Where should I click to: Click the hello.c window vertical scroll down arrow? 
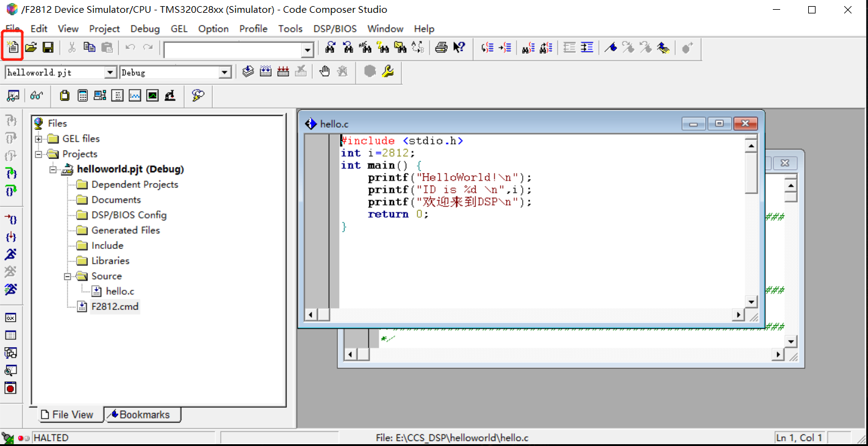(751, 301)
